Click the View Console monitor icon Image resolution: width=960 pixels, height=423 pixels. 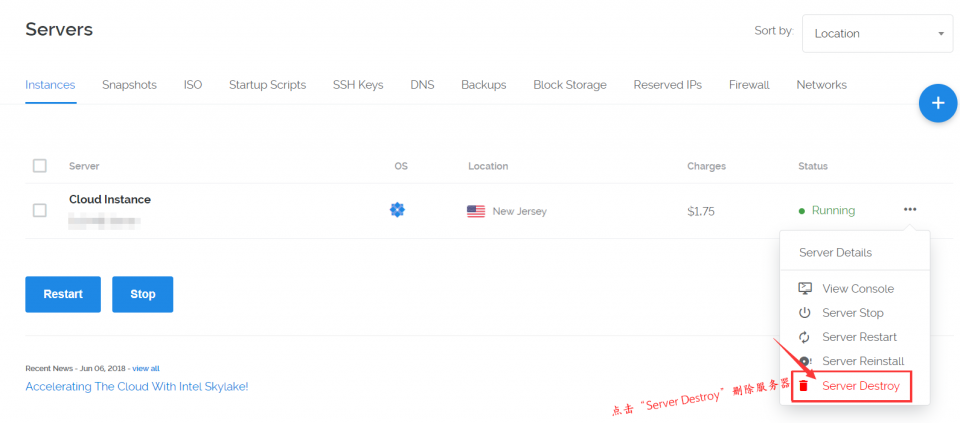[804, 288]
